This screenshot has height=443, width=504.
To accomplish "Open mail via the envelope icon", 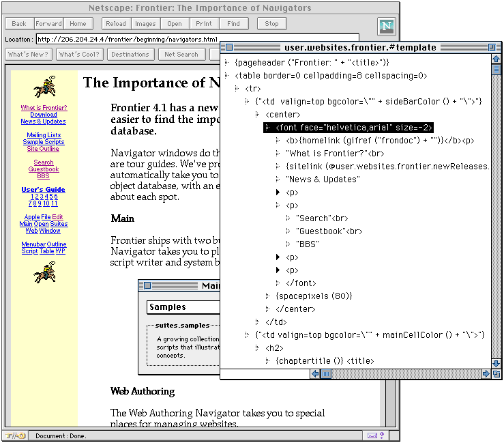I will [x=372, y=435].
